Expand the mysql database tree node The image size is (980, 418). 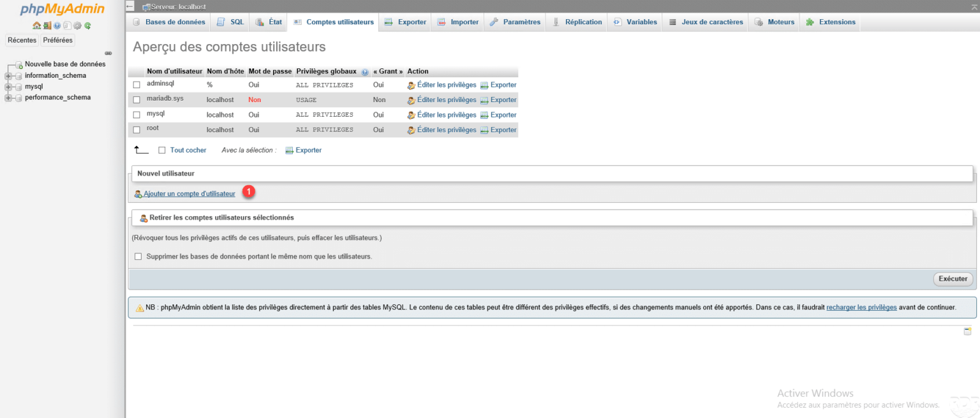tap(8, 87)
